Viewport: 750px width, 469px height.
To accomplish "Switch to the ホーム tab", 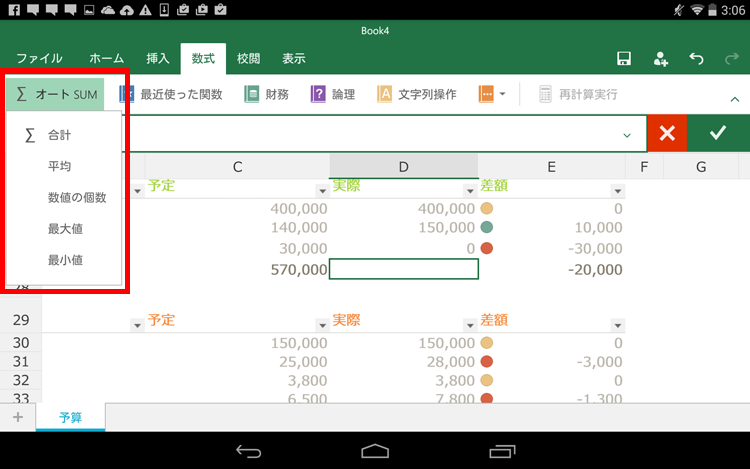I will click(107, 59).
